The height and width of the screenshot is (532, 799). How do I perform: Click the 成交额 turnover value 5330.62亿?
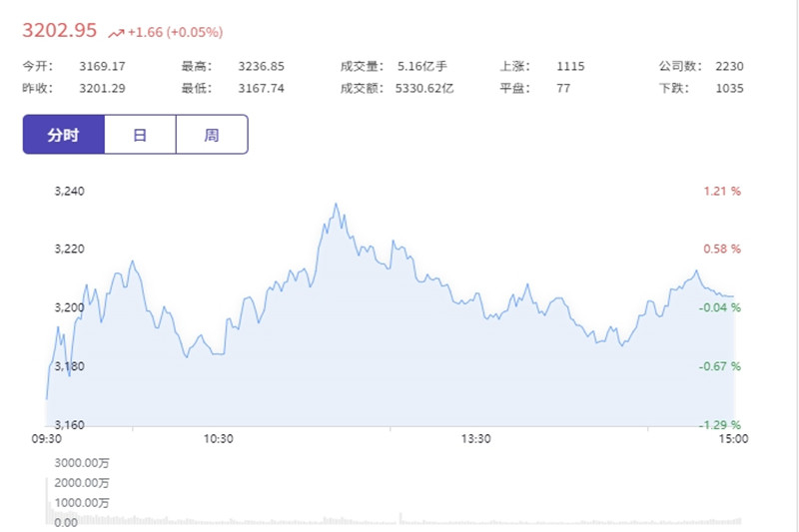pos(424,88)
